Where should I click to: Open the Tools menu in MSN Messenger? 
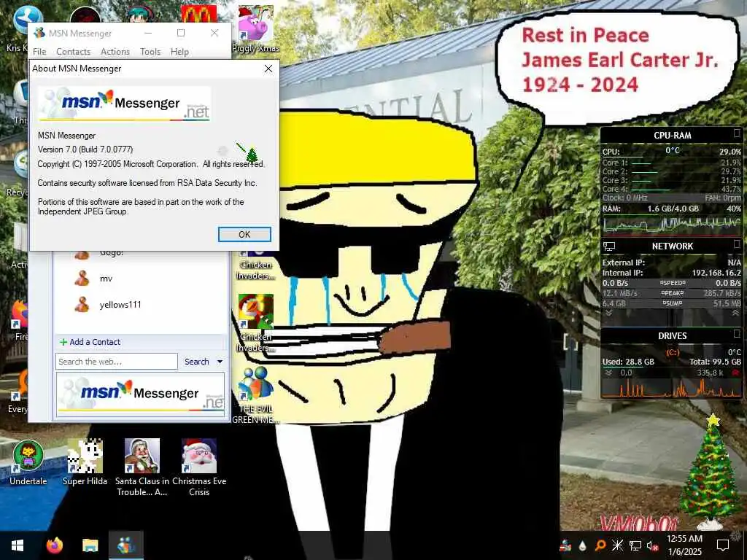pyautogui.click(x=150, y=52)
